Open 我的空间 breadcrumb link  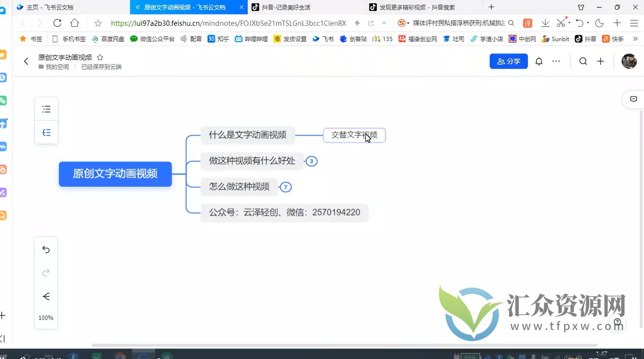pos(57,67)
